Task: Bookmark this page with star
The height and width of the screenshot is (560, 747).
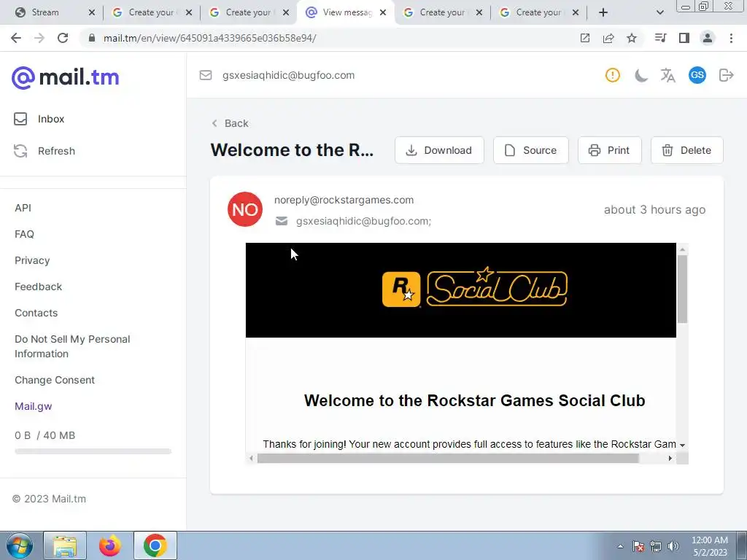Action: 632,38
